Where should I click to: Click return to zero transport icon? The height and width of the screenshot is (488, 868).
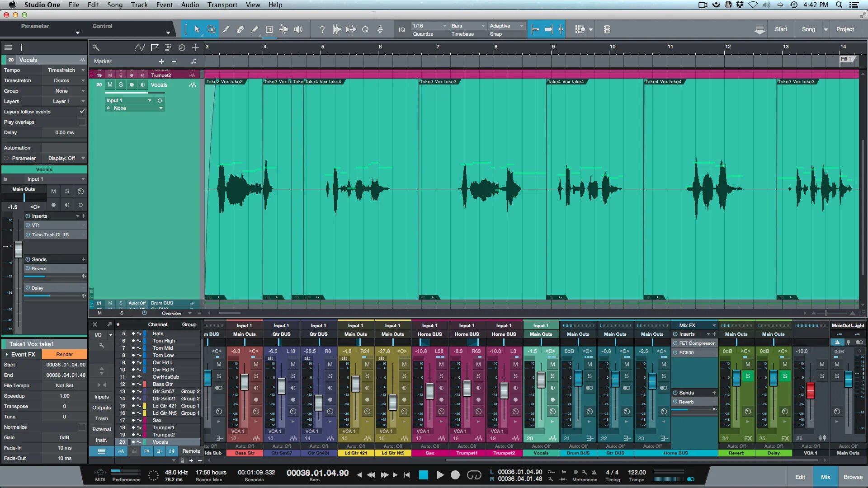pos(407,475)
